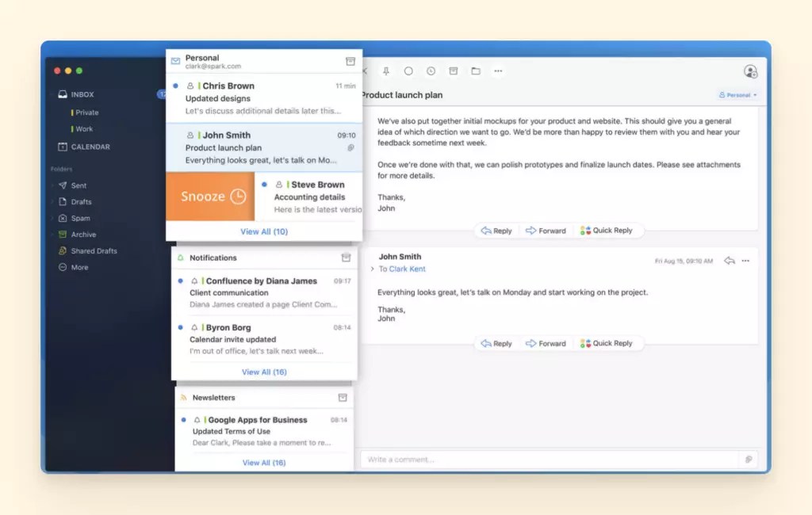Screen dimensions: 812x515
Task: Open the shared contact icon top right
Action: pyautogui.click(x=750, y=71)
